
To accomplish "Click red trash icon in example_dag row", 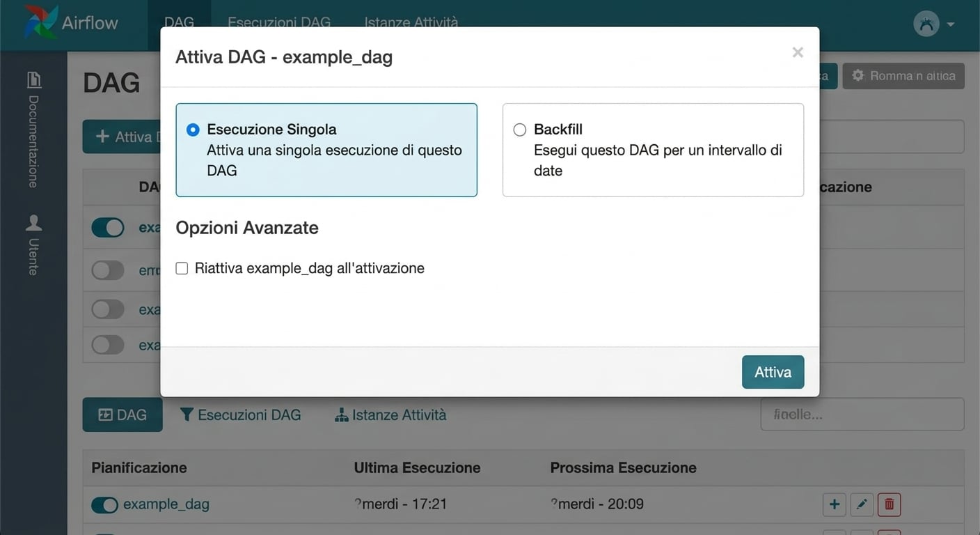I will coord(890,504).
